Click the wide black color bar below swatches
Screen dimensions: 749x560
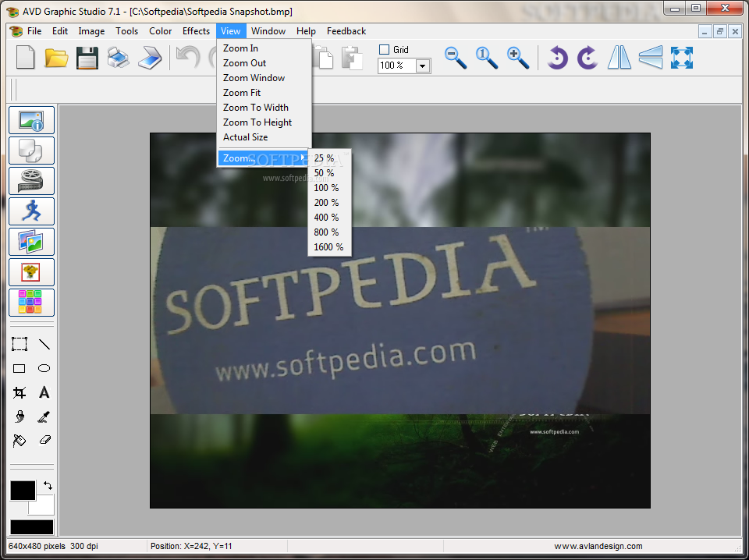click(x=31, y=527)
